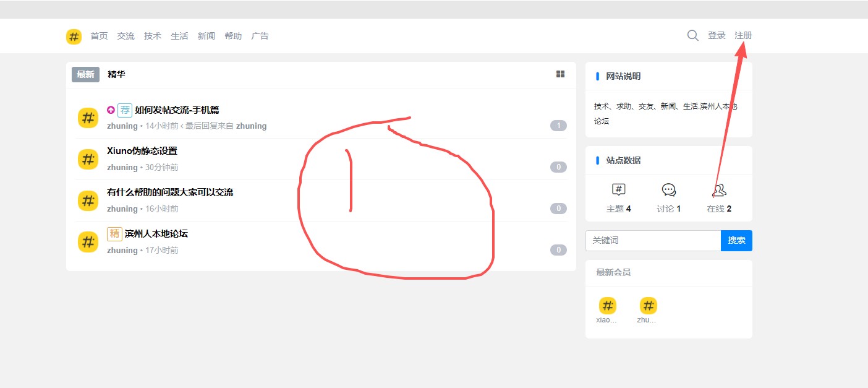Click the 主题 topics stat icon
The height and width of the screenshot is (388, 868).
618,190
